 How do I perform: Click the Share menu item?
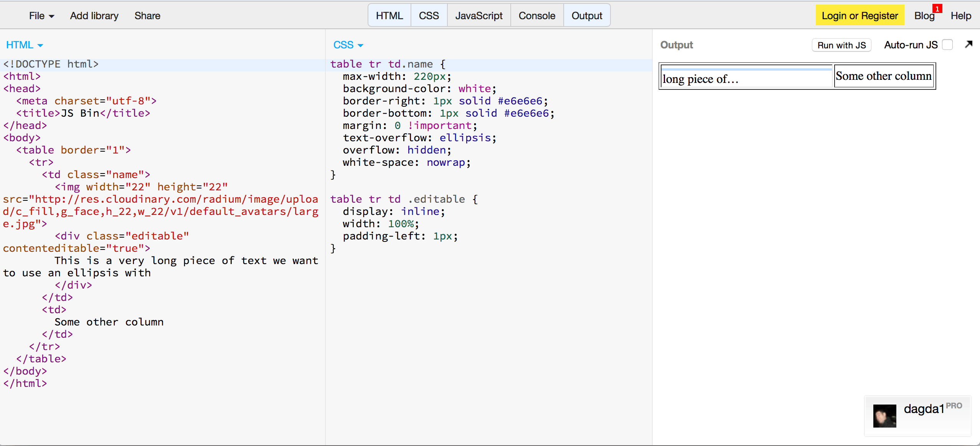coord(147,16)
